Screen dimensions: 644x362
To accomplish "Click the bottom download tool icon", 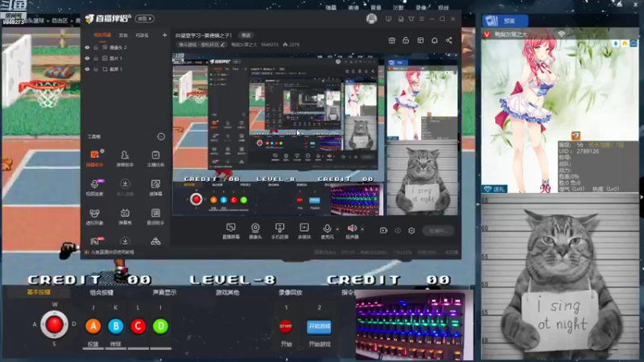I will pyautogui.click(x=125, y=241).
